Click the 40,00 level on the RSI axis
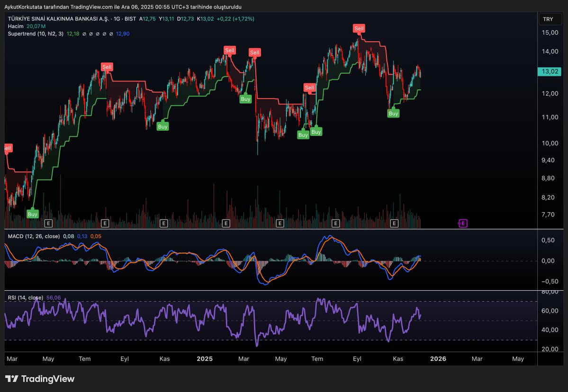The height and width of the screenshot is (392, 568). pyautogui.click(x=550, y=330)
